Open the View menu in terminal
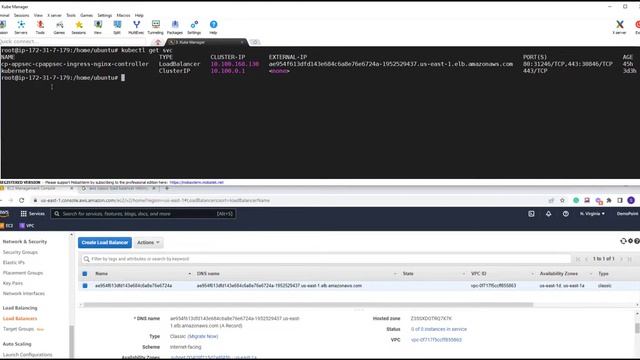The image size is (640, 360). tap(38, 15)
